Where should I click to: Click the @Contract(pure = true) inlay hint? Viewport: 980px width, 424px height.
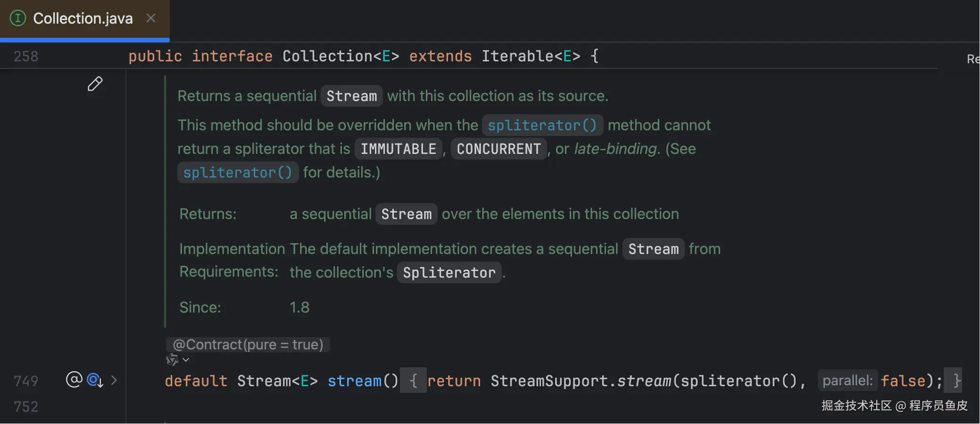click(x=248, y=345)
